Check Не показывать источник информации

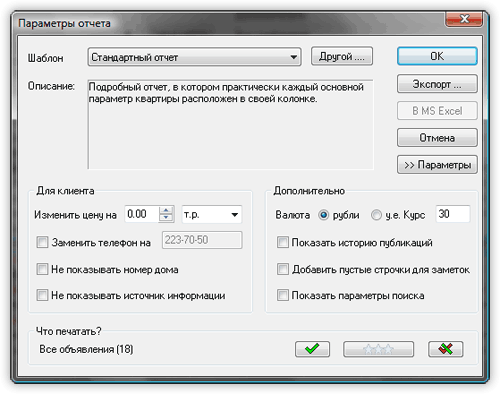[x=42, y=295]
